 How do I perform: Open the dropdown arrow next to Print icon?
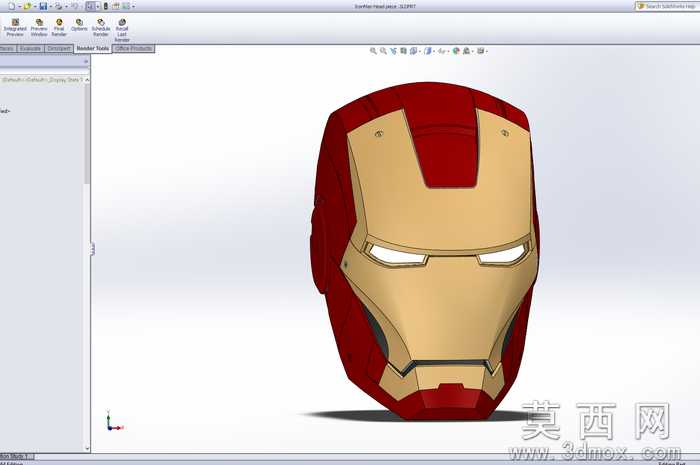(66, 7)
